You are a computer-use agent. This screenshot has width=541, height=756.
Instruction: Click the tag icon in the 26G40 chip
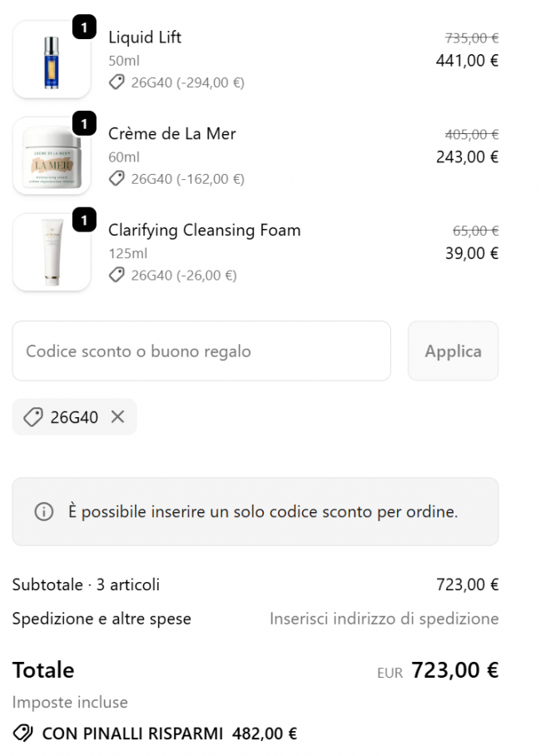click(33, 417)
